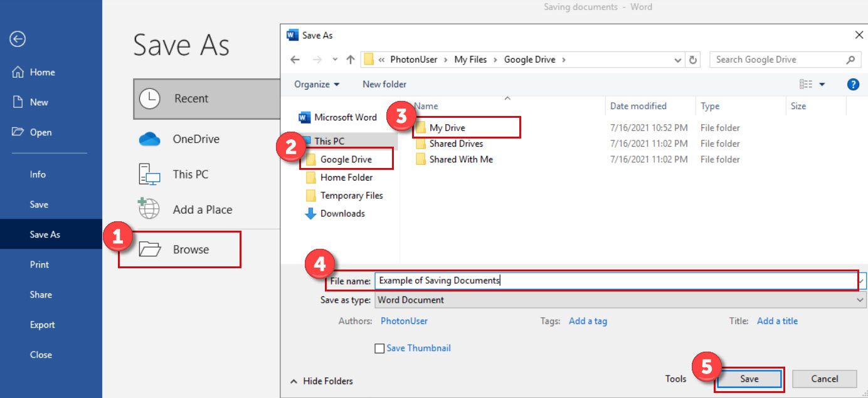Select Google Drive in navigation pane

[346, 159]
